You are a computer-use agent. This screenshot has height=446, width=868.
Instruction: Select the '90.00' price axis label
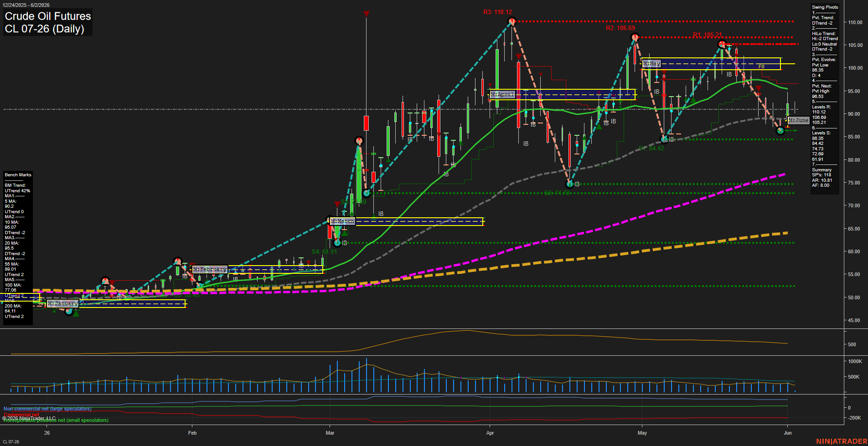tap(855, 114)
